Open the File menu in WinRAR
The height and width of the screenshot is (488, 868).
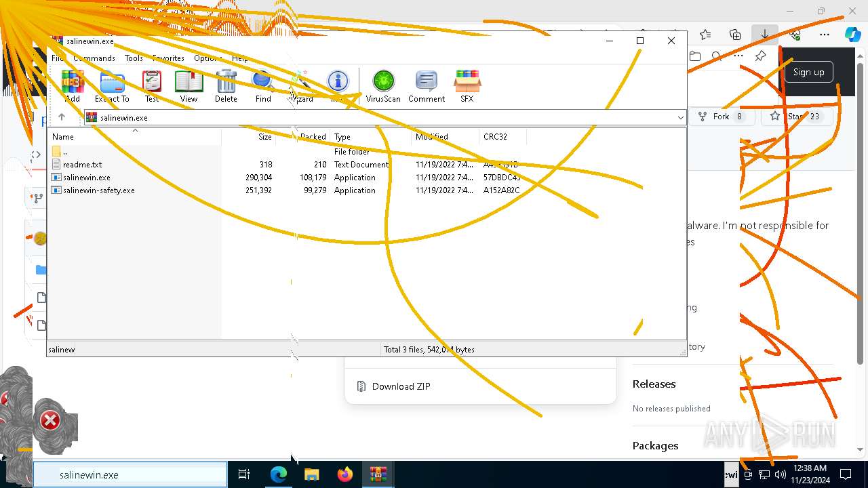[58, 58]
